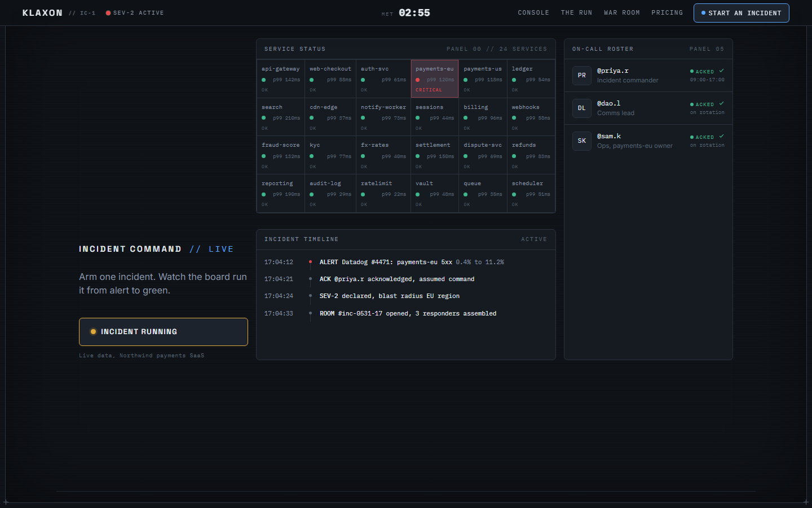Viewport: 812px width, 508px height.
Task: Select the fraud-score service tile
Action: coord(281,155)
